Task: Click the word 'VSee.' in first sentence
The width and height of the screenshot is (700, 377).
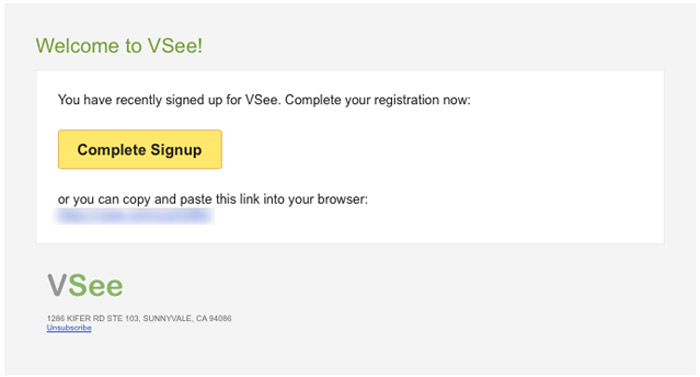Action: (x=263, y=100)
